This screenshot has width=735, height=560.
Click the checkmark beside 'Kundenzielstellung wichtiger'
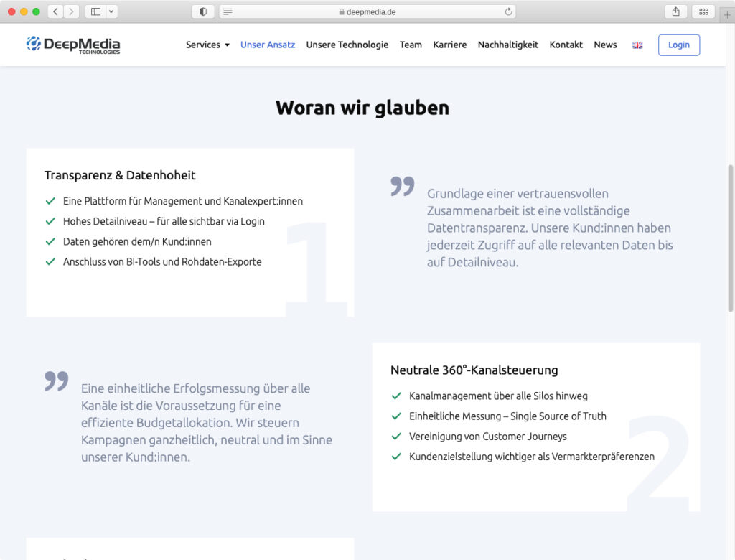396,457
